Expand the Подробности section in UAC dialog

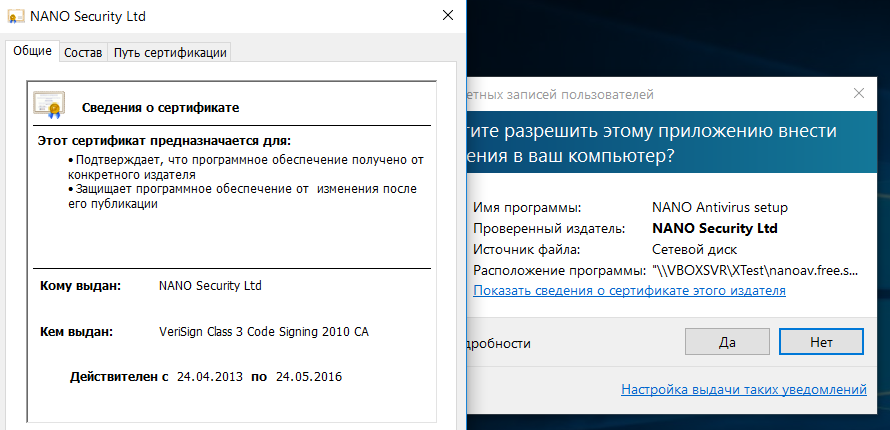tap(498, 343)
